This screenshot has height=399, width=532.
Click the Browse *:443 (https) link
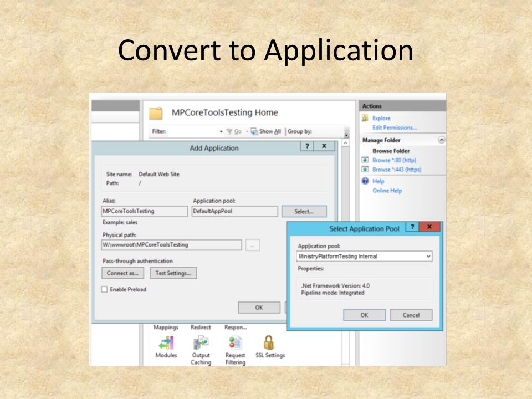click(x=397, y=170)
